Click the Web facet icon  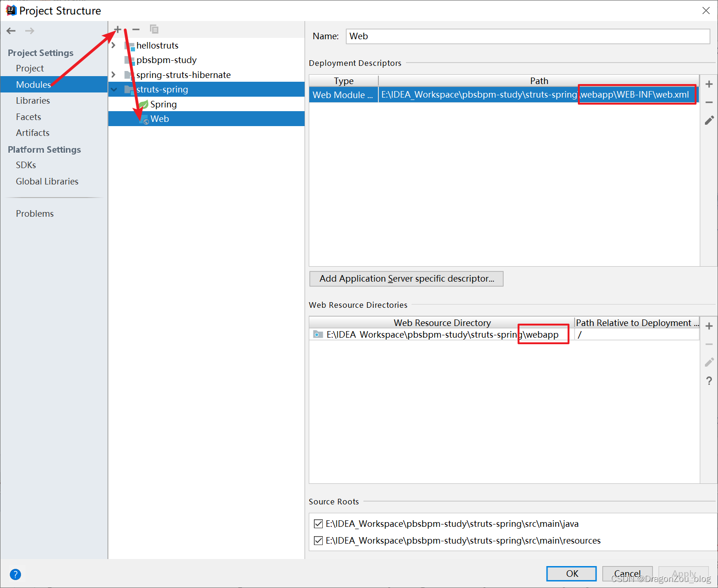pos(144,119)
